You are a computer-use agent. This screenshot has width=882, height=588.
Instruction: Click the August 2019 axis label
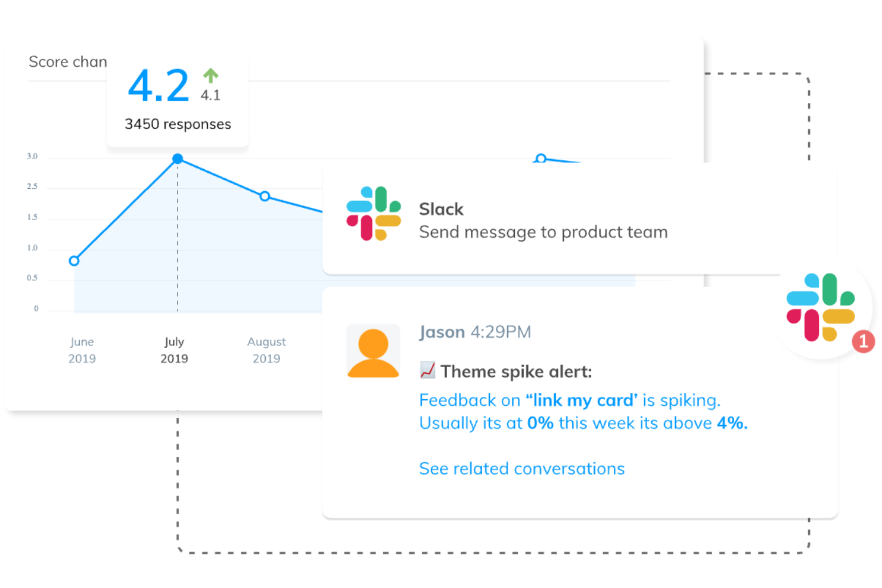point(266,350)
